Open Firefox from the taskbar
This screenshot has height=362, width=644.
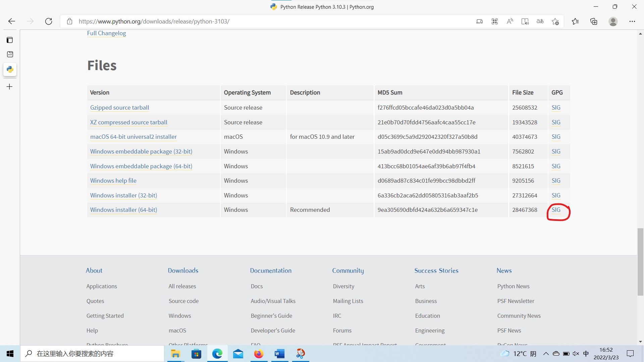click(x=259, y=354)
